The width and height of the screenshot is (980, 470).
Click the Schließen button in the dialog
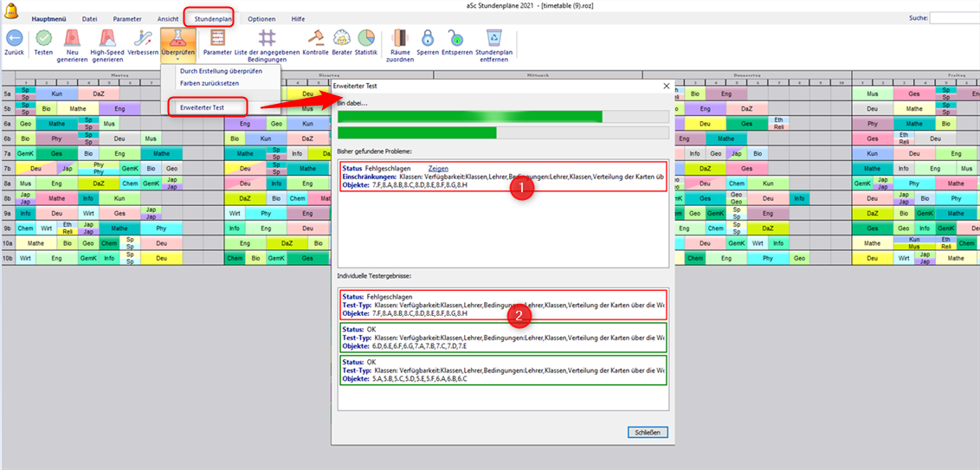coord(648,432)
